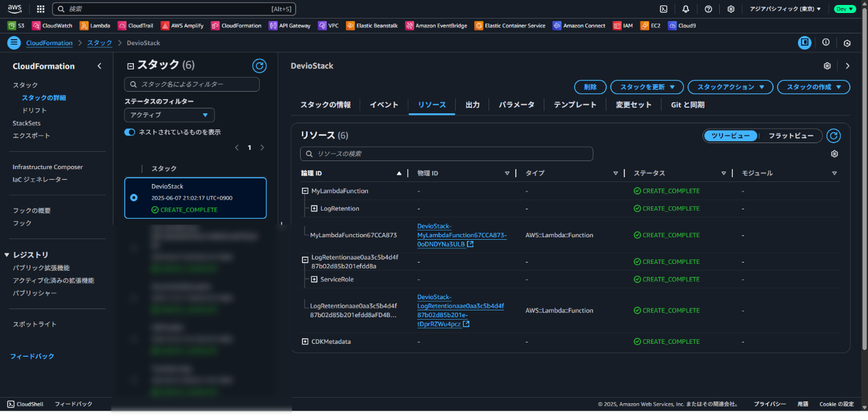The image size is (868, 420).
Task: Open the Events tab
Action: tap(384, 105)
